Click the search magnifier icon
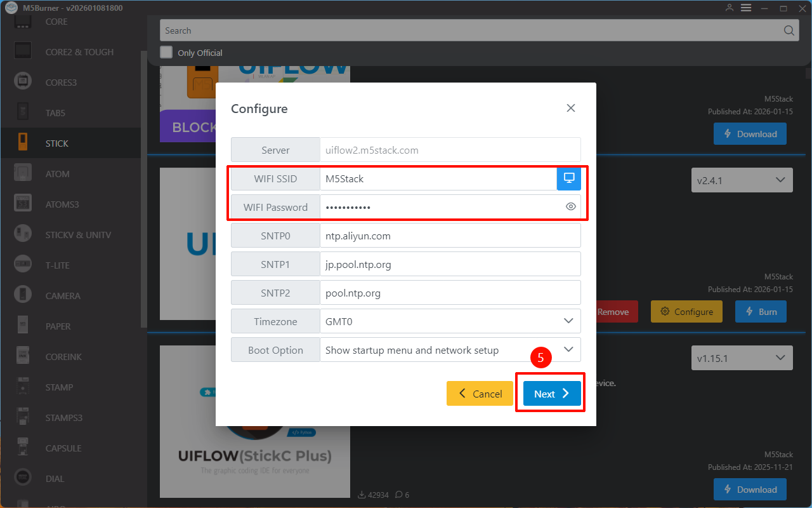812x508 pixels. 789,30
